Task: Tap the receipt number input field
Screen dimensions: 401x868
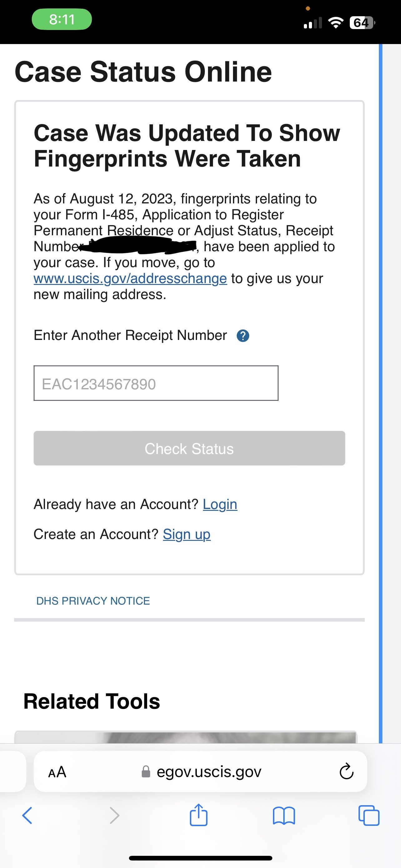Action: click(156, 383)
